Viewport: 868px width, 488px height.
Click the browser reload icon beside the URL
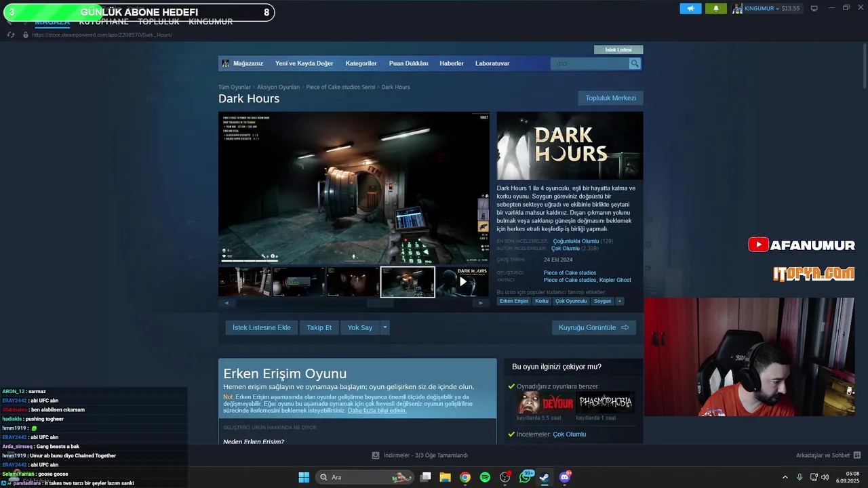click(11, 35)
